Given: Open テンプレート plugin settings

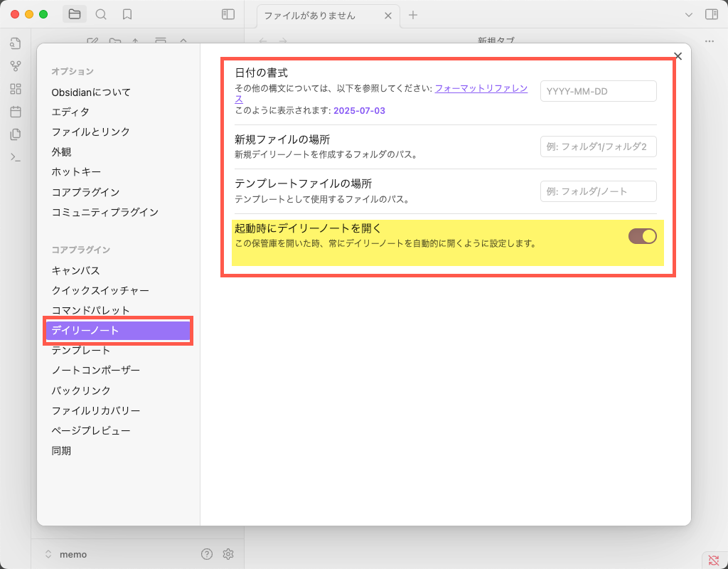Looking at the screenshot, I should [x=81, y=350].
